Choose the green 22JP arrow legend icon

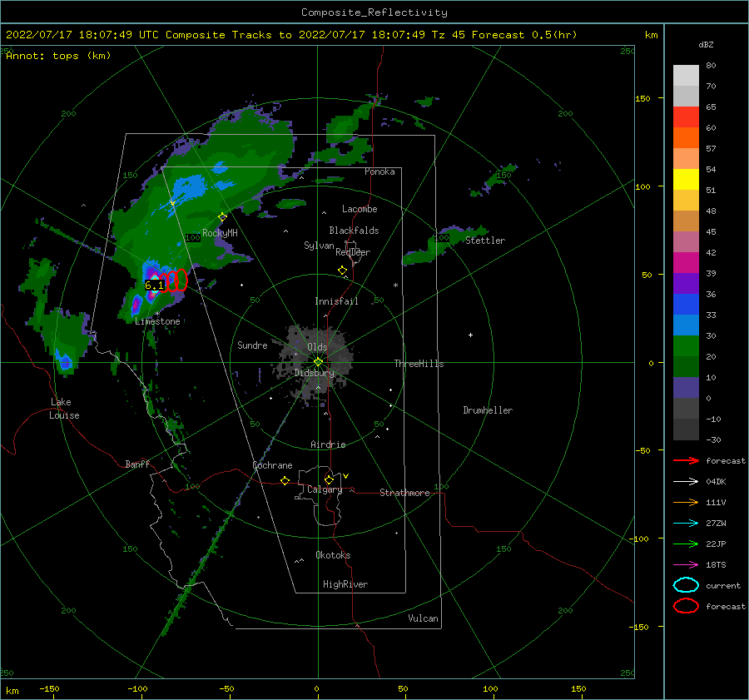coord(686,544)
